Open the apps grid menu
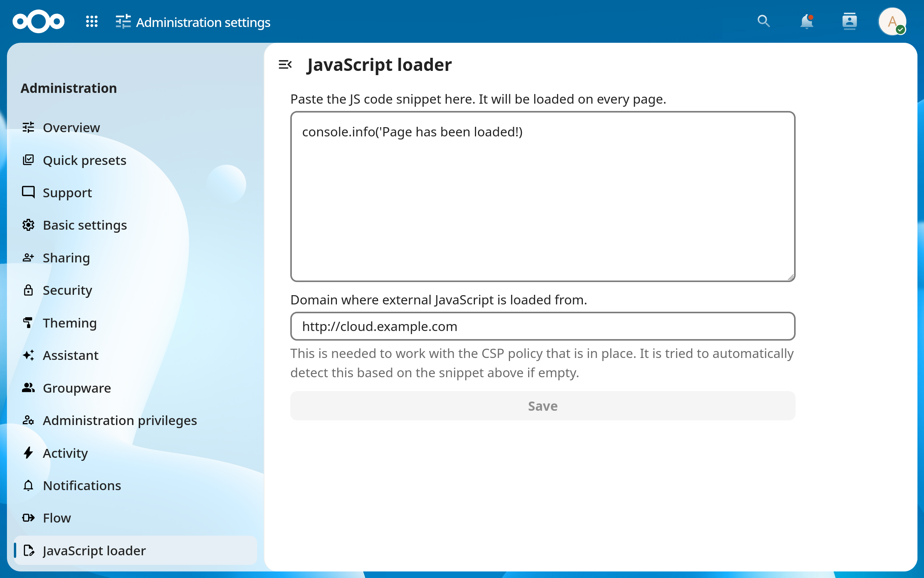This screenshot has height=578, width=924. [x=92, y=22]
